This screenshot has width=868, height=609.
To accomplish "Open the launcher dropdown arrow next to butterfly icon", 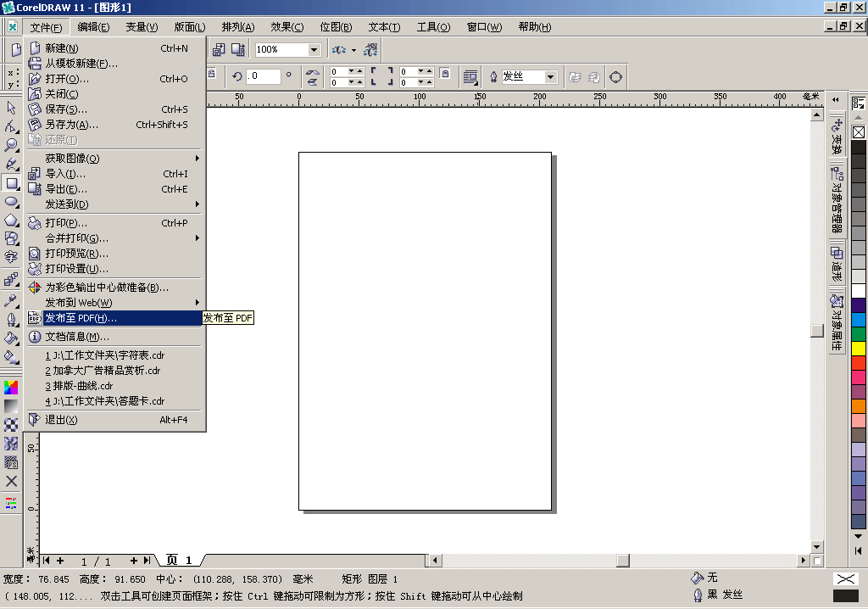I will pyautogui.click(x=353, y=50).
